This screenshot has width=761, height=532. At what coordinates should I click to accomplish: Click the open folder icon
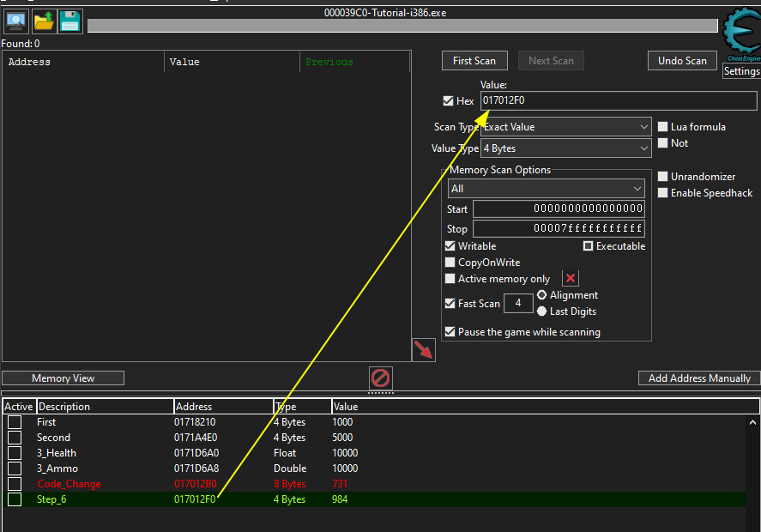tap(44, 21)
